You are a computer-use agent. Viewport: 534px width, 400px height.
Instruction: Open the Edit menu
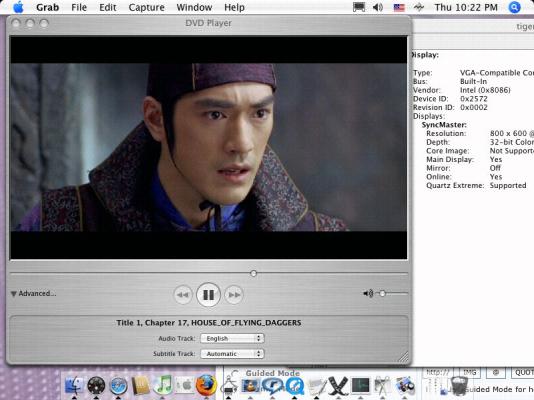(x=108, y=7)
